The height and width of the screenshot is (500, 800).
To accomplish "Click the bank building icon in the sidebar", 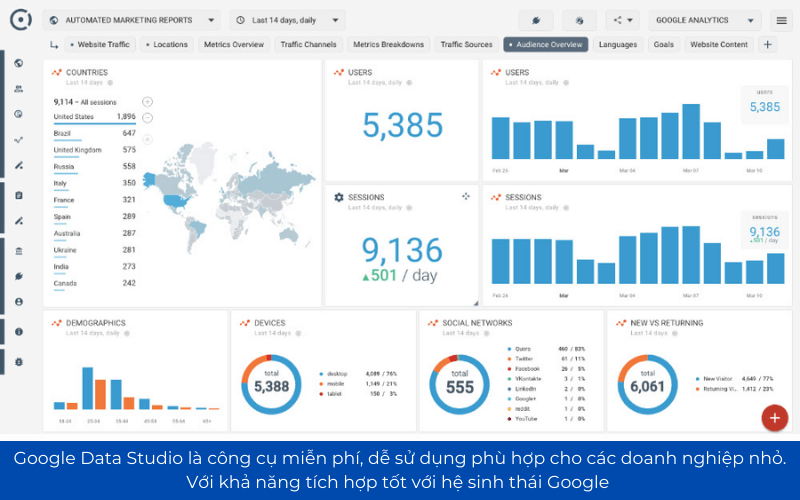I will 19,251.
